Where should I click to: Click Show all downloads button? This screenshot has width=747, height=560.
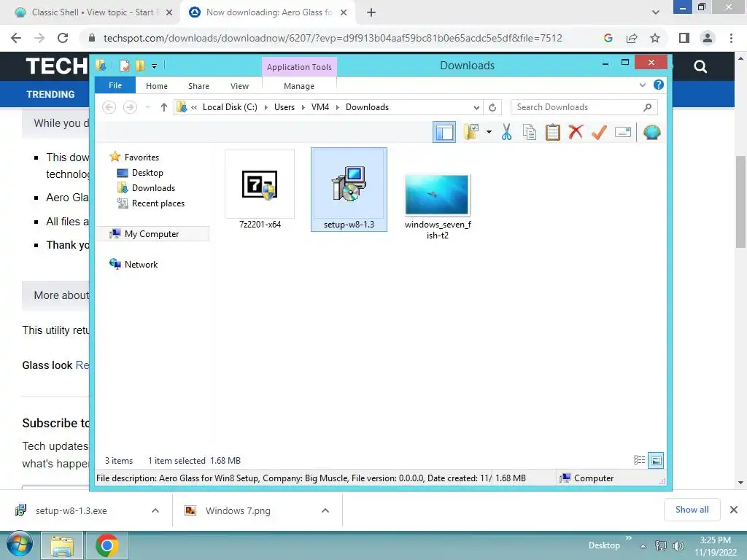point(692,510)
